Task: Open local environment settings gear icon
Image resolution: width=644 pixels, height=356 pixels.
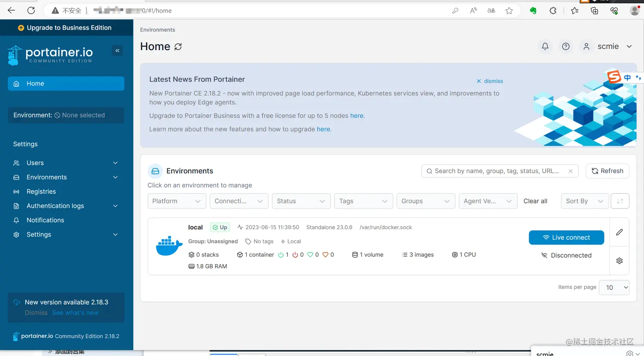Action: (619, 261)
